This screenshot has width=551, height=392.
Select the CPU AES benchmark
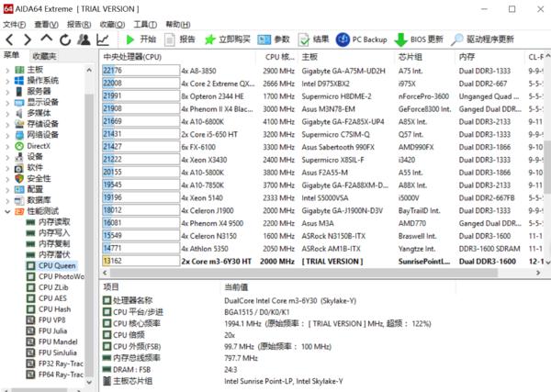coord(47,298)
